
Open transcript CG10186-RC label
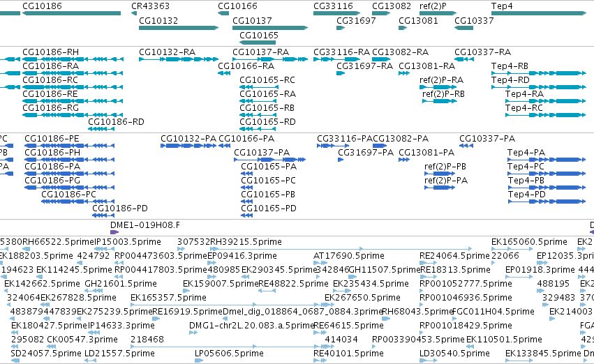tap(50, 79)
